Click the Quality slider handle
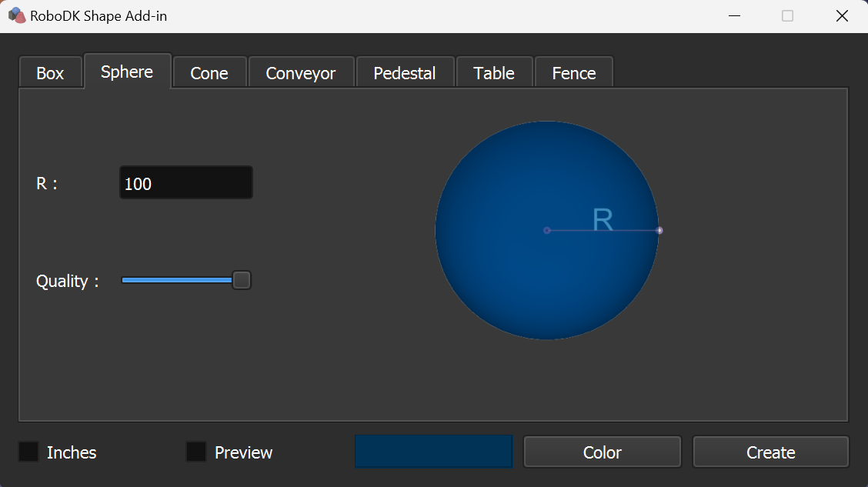868x487 pixels. [x=242, y=281]
